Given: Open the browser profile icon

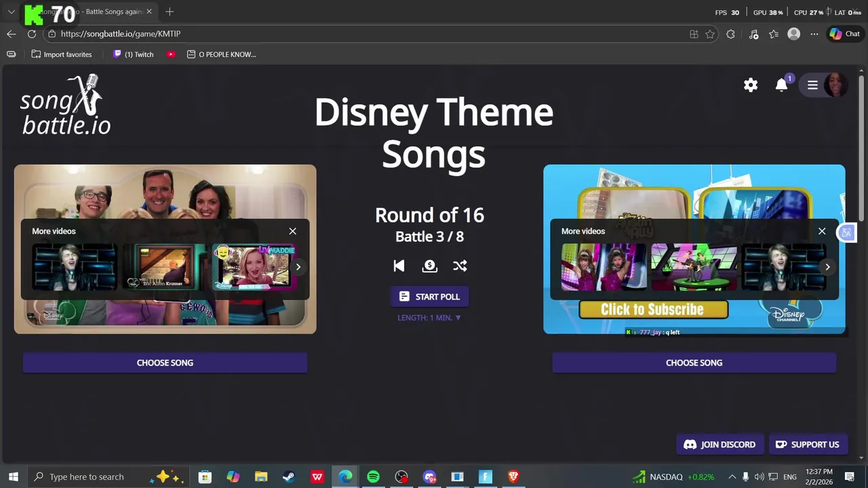Looking at the screenshot, I should (794, 34).
